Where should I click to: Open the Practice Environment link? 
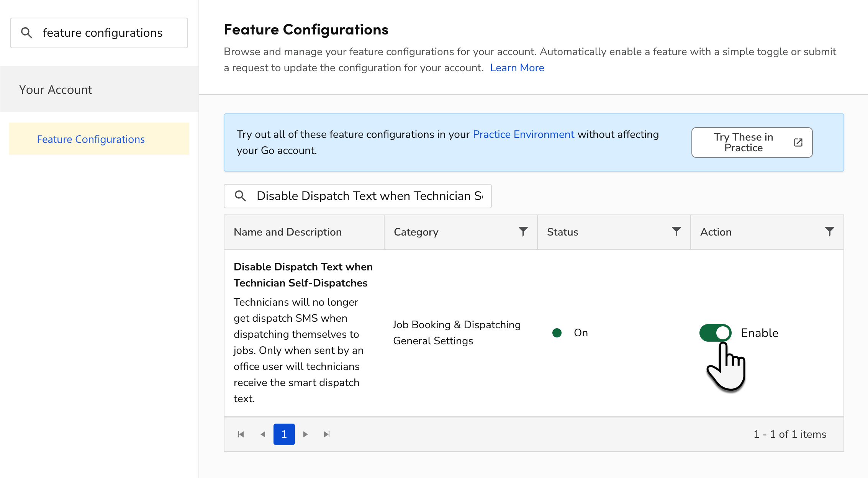(x=524, y=134)
